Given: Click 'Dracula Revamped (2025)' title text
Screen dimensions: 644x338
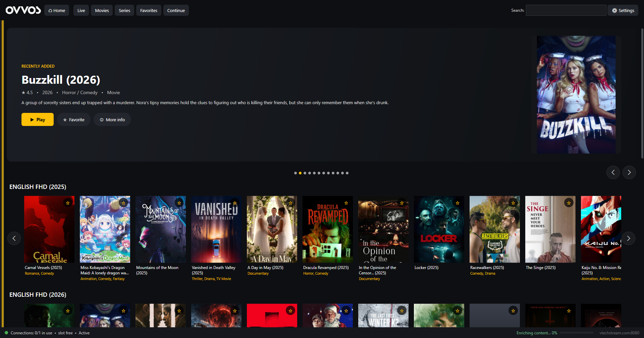Looking at the screenshot, I should 326,268.
